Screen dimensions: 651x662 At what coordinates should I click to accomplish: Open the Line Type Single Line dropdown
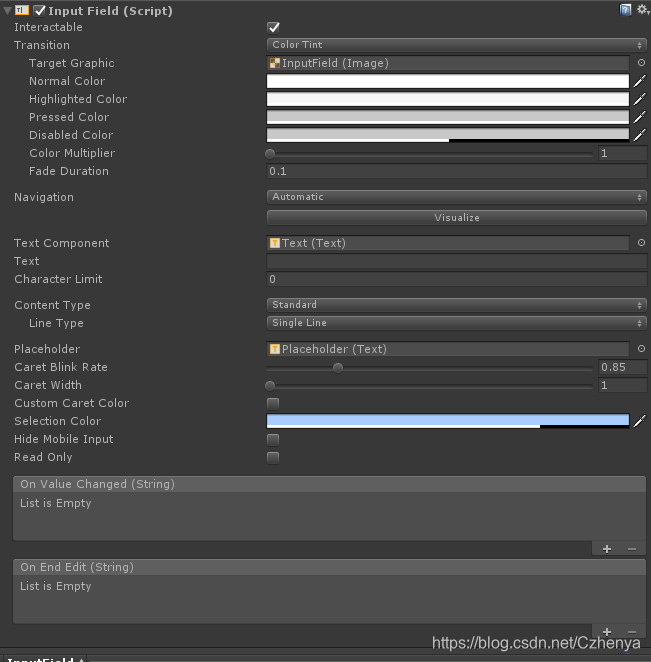tap(456, 323)
